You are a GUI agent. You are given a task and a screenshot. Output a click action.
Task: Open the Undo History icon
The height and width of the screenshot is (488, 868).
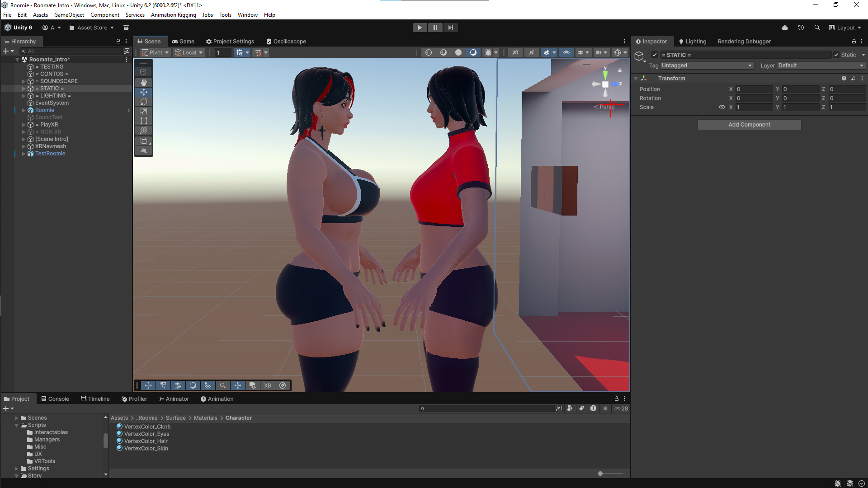coord(801,28)
